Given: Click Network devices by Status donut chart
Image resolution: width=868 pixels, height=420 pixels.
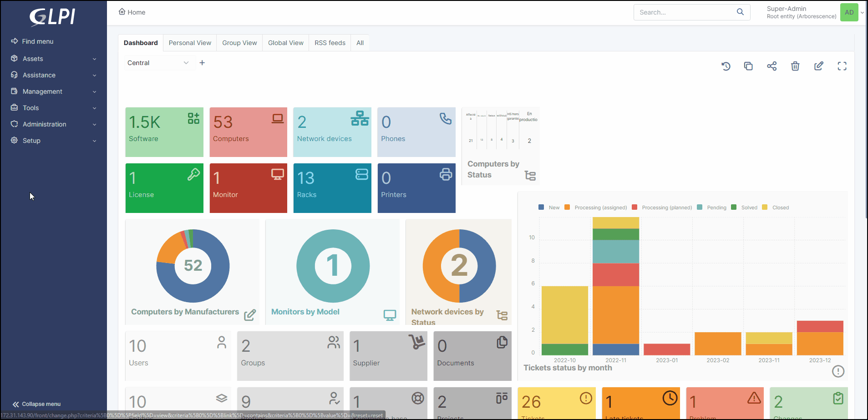Looking at the screenshot, I should pyautogui.click(x=459, y=266).
